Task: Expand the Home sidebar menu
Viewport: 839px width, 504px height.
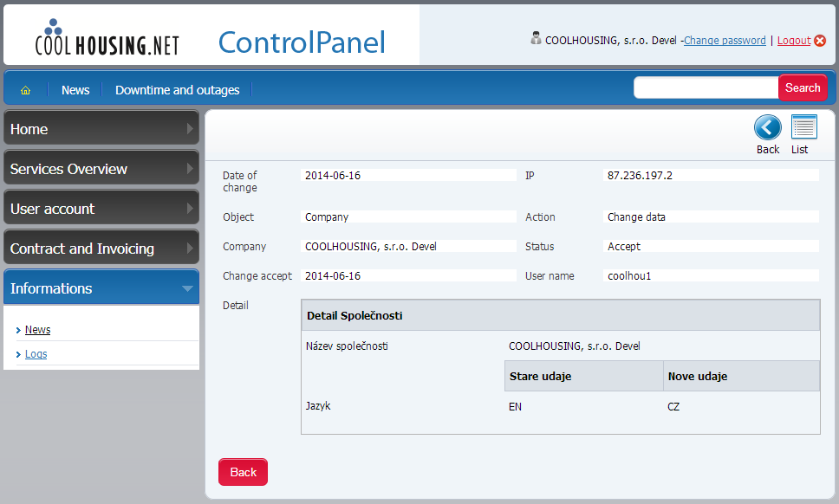Action: (x=101, y=129)
